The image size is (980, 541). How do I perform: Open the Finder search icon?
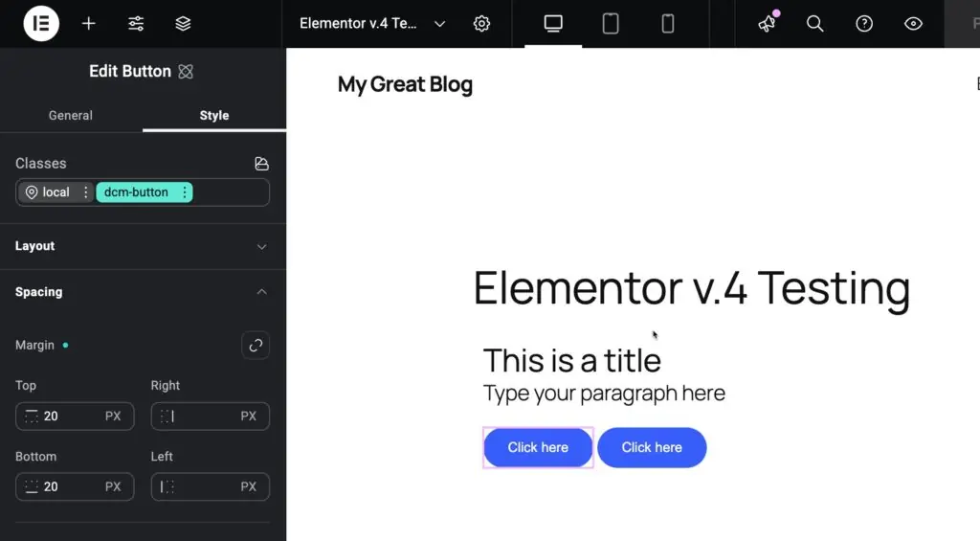[x=814, y=24]
